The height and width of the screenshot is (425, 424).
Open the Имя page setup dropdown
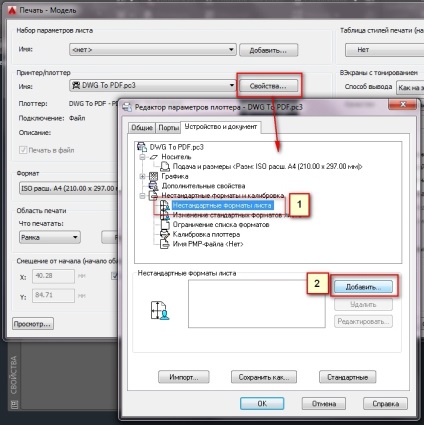pyautogui.click(x=153, y=50)
